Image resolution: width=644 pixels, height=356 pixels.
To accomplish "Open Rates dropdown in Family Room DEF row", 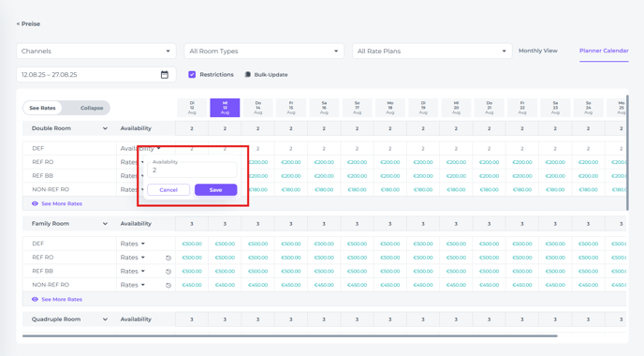I will (x=133, y=244).
